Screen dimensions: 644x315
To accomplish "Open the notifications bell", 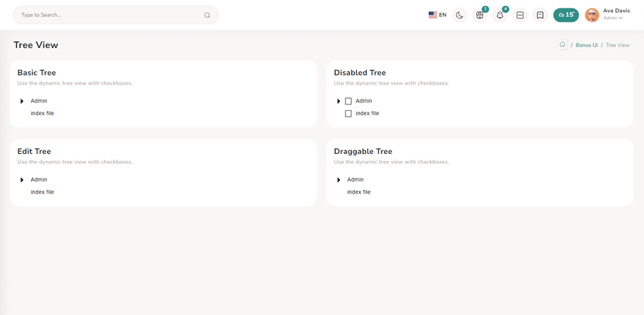I will click(x=499, y=15).
